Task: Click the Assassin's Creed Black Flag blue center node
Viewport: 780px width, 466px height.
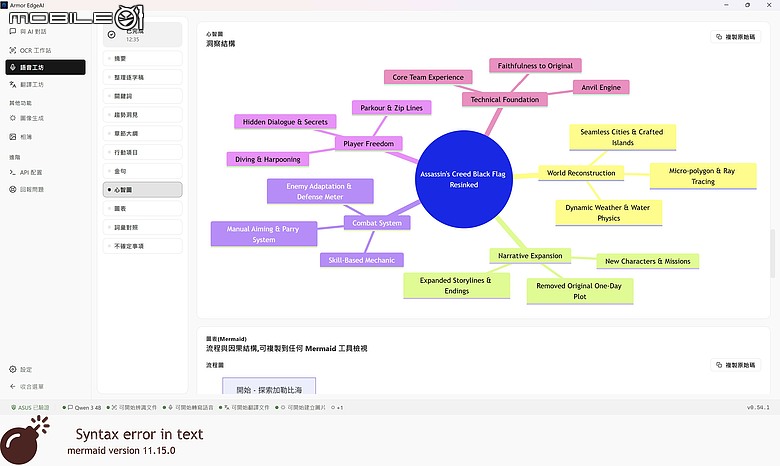Action: tap(464, 179)
